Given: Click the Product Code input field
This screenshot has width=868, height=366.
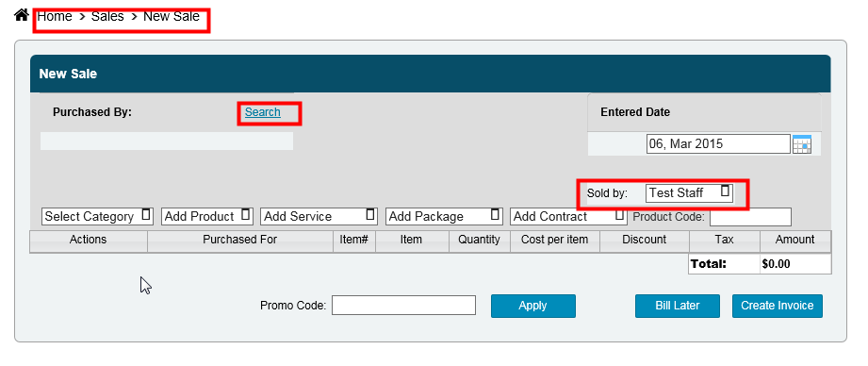Looking at the screenshot, I should coord(750,217).
